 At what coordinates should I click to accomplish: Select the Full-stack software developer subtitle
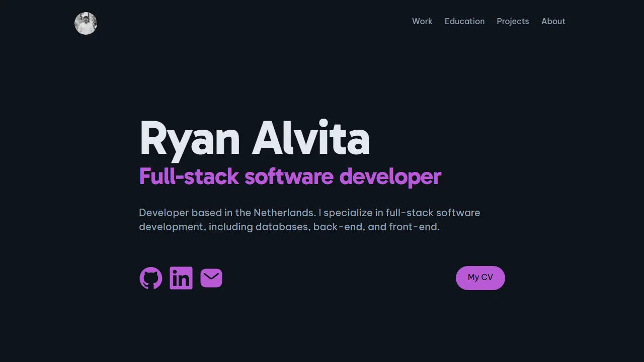(x=290, y=176)
